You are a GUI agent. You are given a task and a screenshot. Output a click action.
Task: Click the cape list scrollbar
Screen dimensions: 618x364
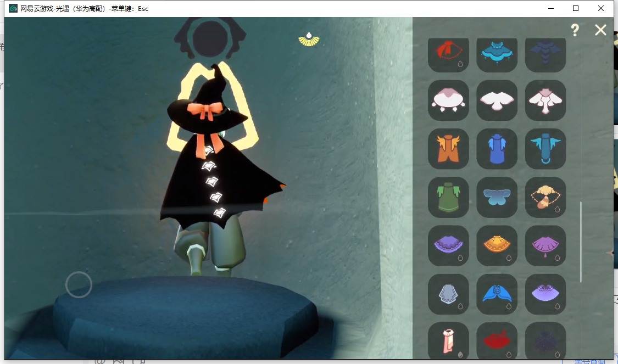581,242
